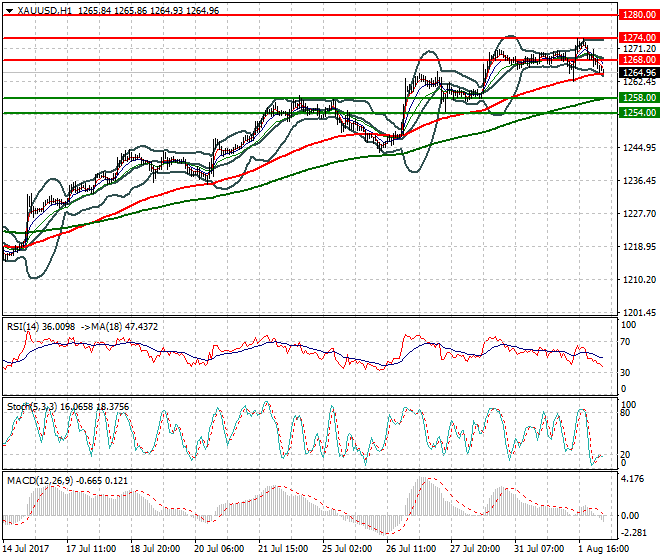Click the 1271.20 price scale value

[x=639, y=49]
